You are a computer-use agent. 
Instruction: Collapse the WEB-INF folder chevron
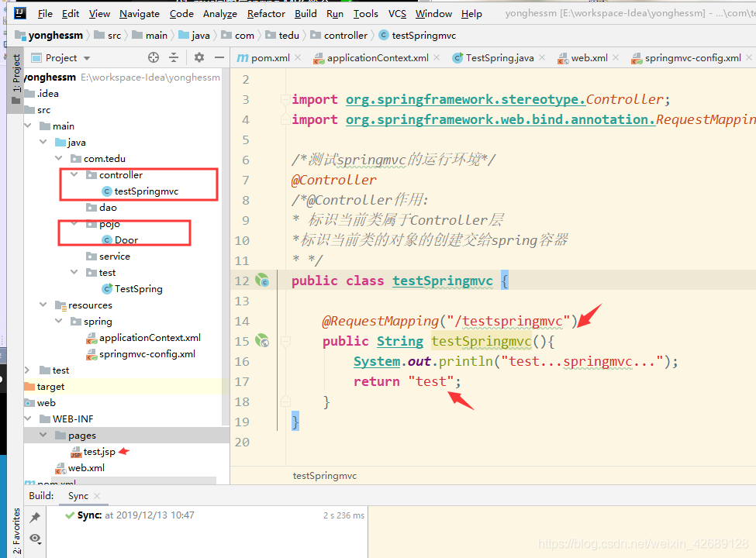[x=28, y=418]
